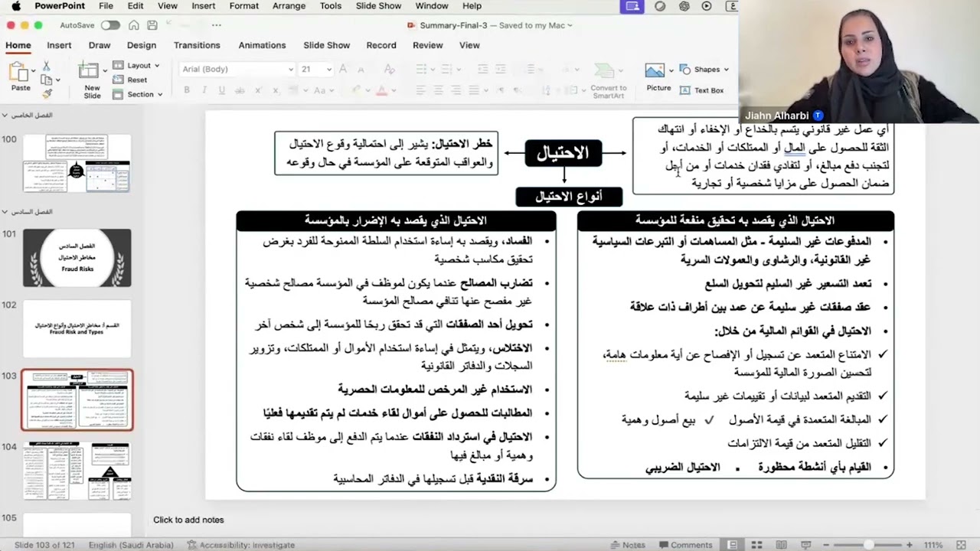This screenshot has width=980, height=551.
Task: Click the Format Painter brush icon
Action: click(46, 93)
